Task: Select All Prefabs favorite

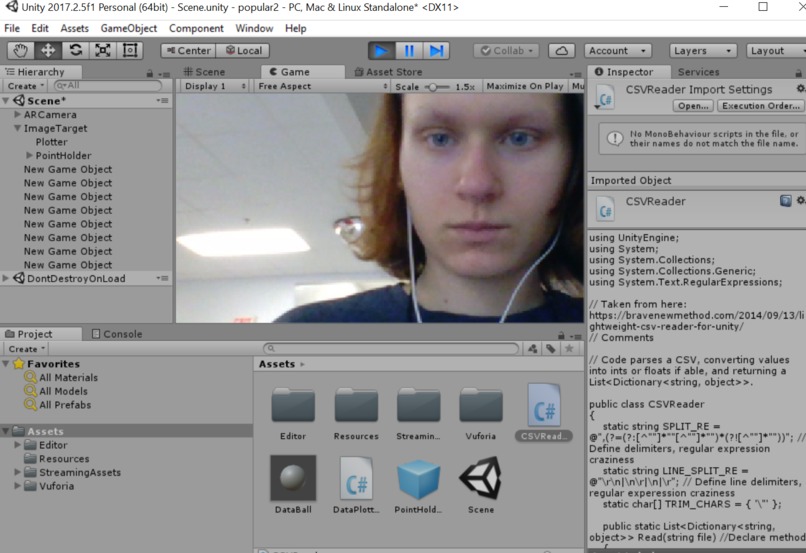Action: coord(65,405)
